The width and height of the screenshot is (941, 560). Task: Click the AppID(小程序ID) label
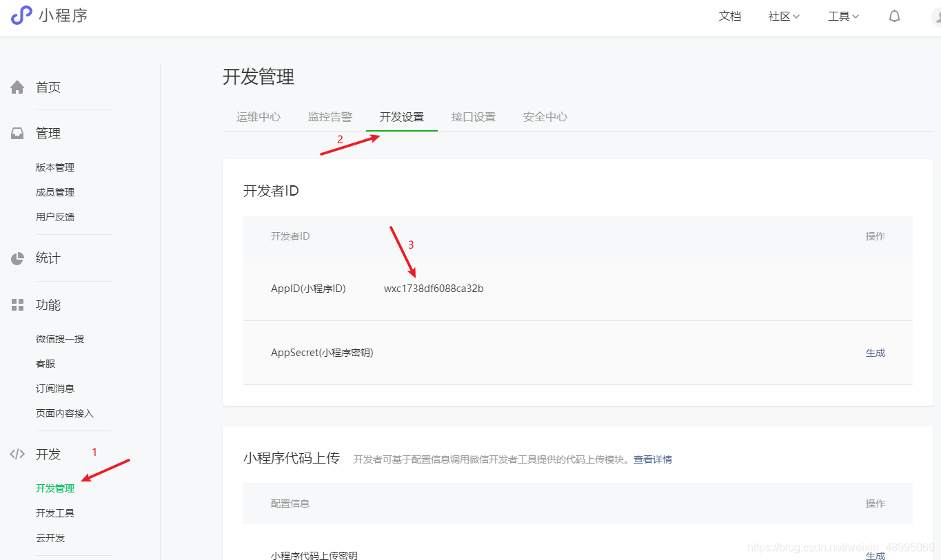[x=308, y=289]
